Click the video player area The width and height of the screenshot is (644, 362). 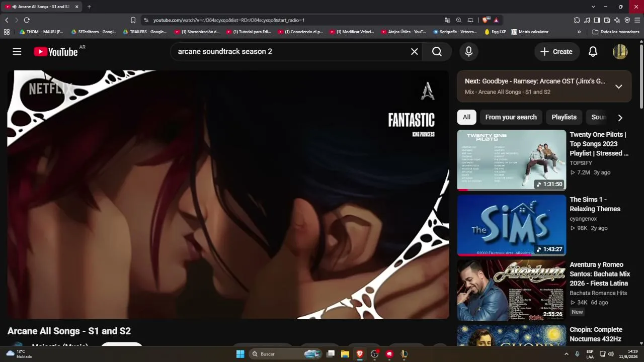[228, 195]
